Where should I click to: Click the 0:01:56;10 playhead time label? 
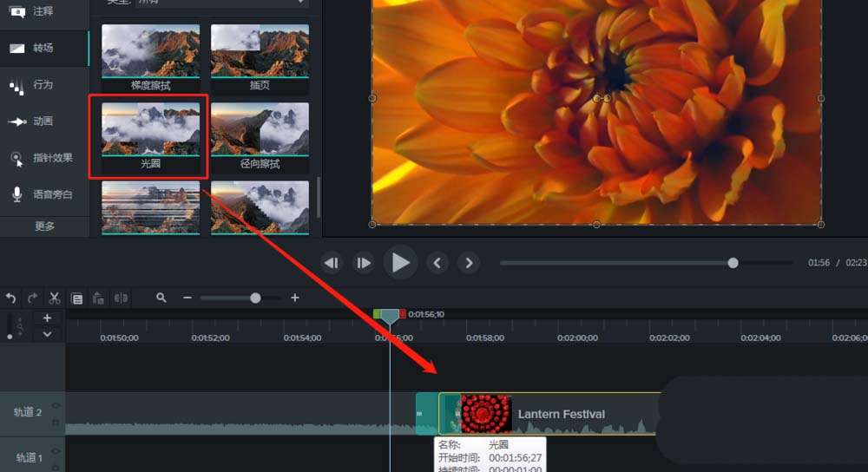pyautogui.click(x=426, y=314)
